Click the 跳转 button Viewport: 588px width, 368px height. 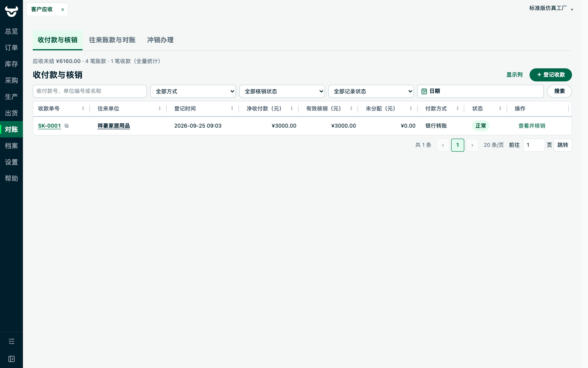(563, 145)
